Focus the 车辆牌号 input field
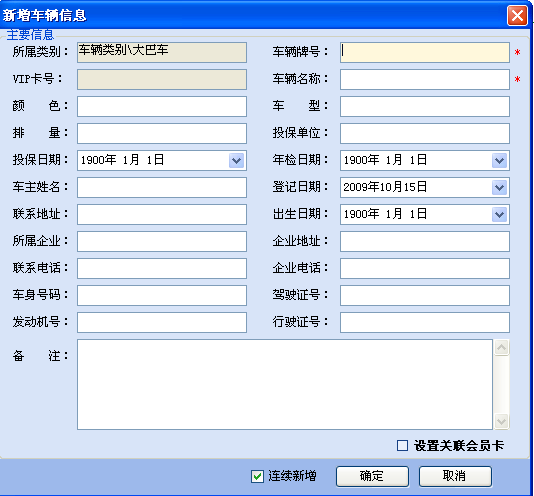This screenshot has width=534, height=496. (x=425, y=52)
